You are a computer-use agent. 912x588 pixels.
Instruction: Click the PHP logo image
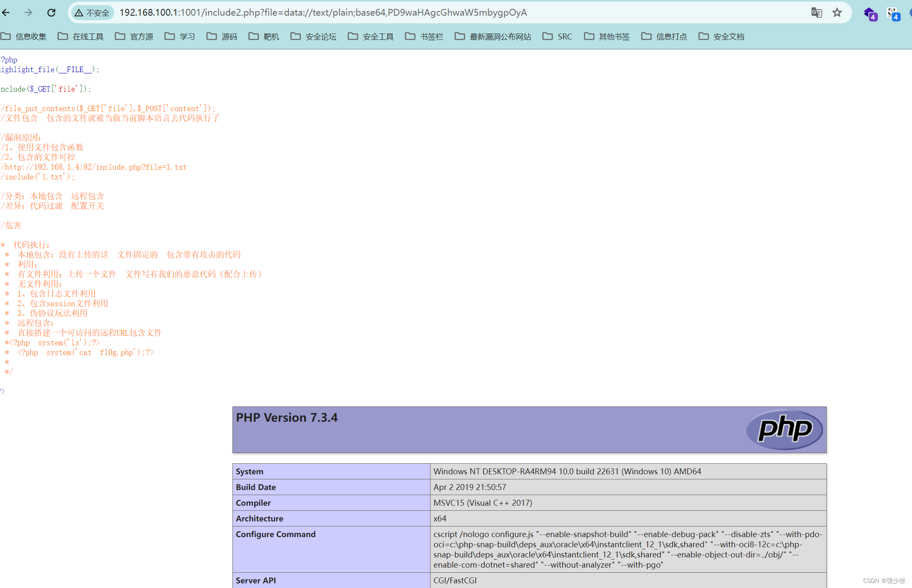(x=784, y=429)
